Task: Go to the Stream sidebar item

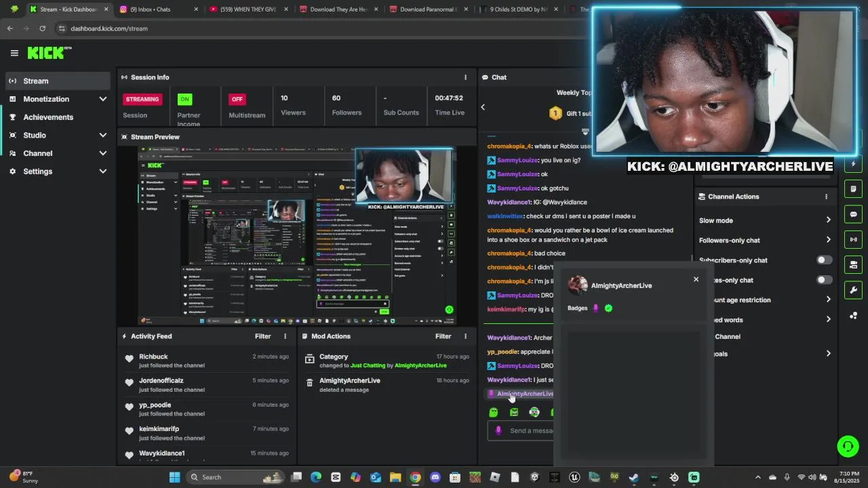Action: [57, 81]
